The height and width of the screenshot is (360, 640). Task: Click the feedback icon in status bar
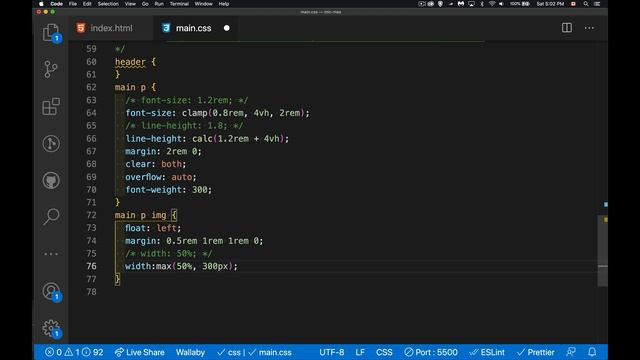[571, 352]
